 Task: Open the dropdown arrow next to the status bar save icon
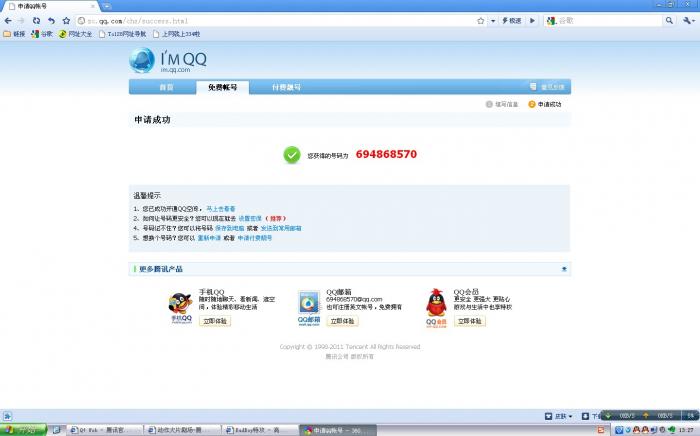point(570,416)
